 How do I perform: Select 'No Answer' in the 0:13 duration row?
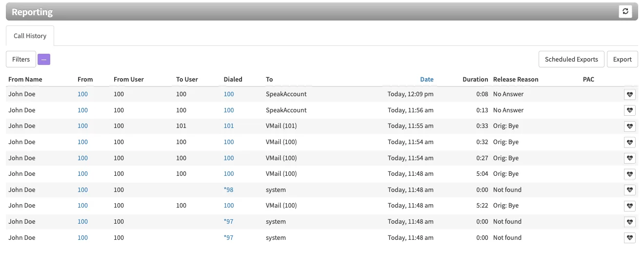pyautogui.click(x=508, y=110)
